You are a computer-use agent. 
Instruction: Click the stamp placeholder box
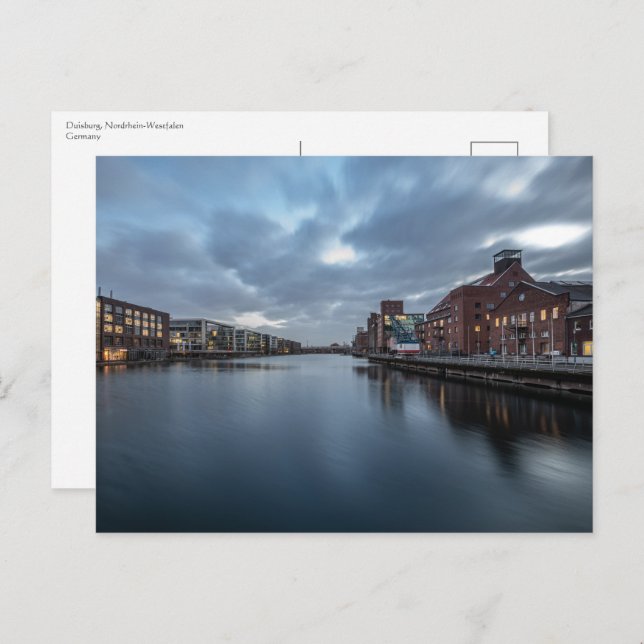tap(494, 148)
